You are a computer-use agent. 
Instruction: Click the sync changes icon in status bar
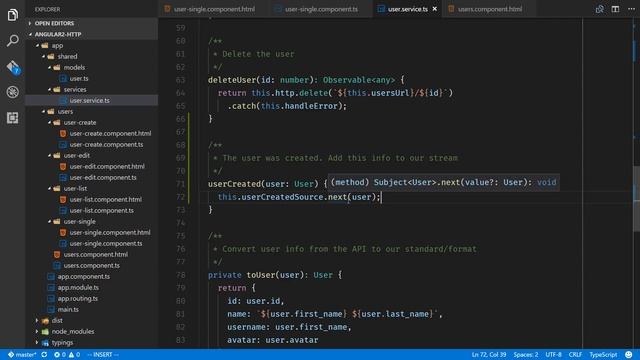[x=44, y=354]
